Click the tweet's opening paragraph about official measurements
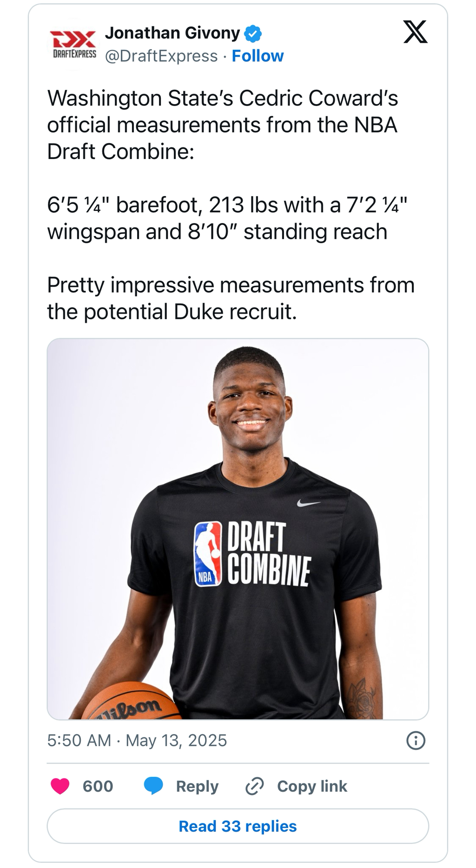Screen dimensions: 476x868 pyautogui.click(x=222, y=125)
